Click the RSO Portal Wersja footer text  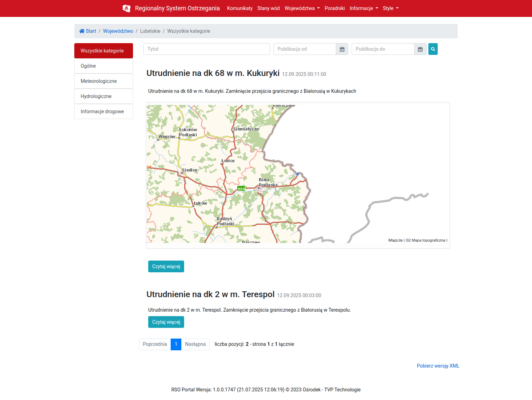266,390
